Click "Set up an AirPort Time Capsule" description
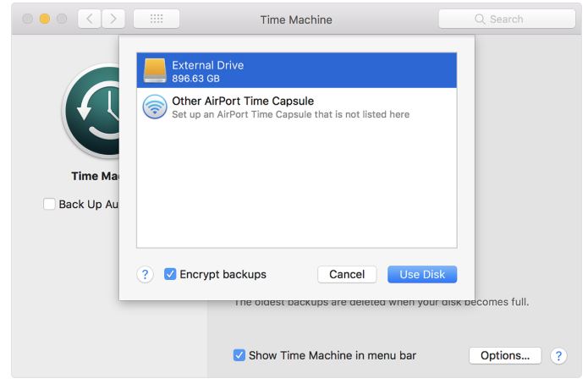Viewport: 588px width, 384px height. click(x=291, y=114)
